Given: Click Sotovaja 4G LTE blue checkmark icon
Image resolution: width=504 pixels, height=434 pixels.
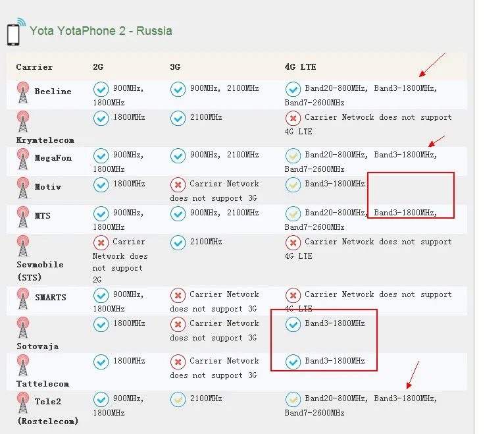Looking at the screenshot, I should pos(293,324).
